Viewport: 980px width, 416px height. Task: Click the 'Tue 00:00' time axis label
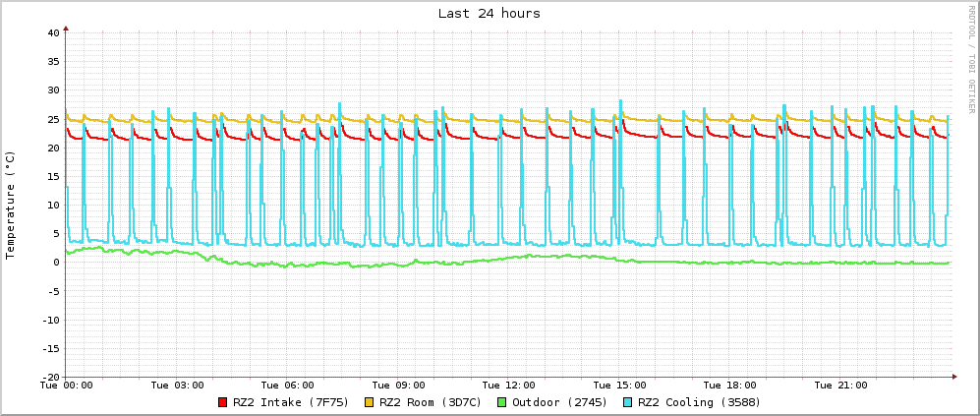pyautogui.click(x=65, y=386)
